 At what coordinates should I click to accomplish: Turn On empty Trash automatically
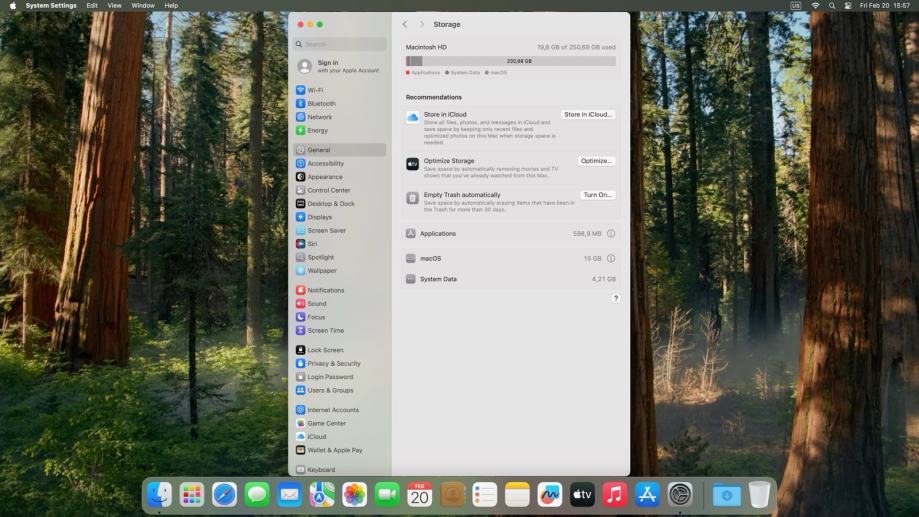[598, 195]
